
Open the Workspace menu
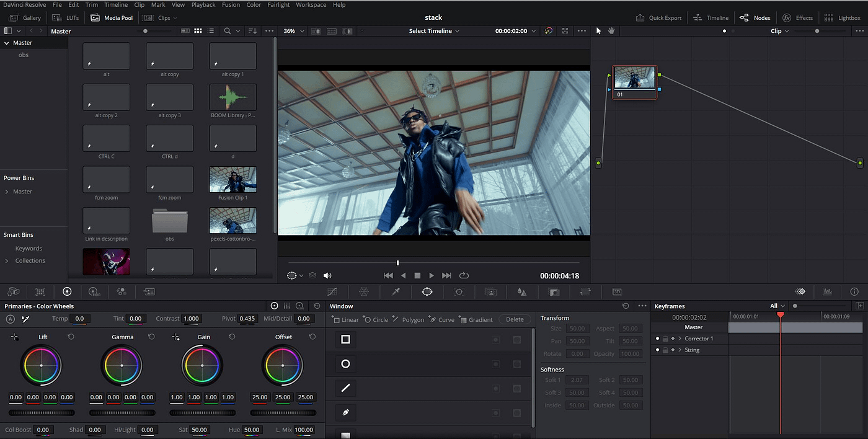coord(311,4)
